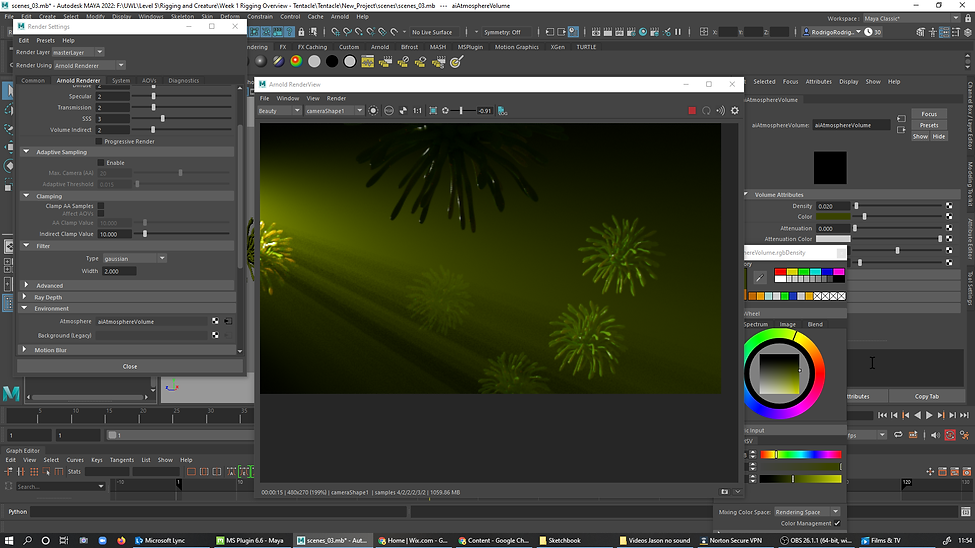Click the Attribute Editor Presets button
This screenshot has height=548, width=975.
pyautogui.click(x=929, y=125)
